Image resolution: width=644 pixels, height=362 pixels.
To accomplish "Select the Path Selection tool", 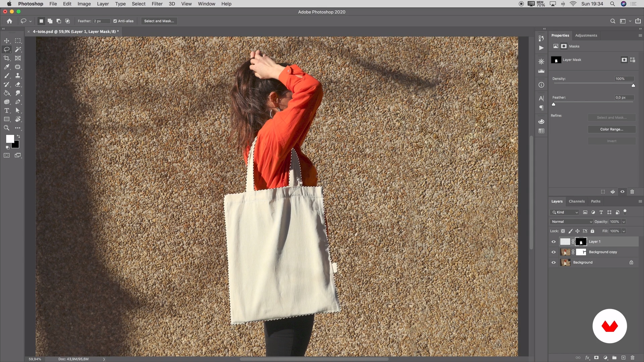I will tap(18, 110).
